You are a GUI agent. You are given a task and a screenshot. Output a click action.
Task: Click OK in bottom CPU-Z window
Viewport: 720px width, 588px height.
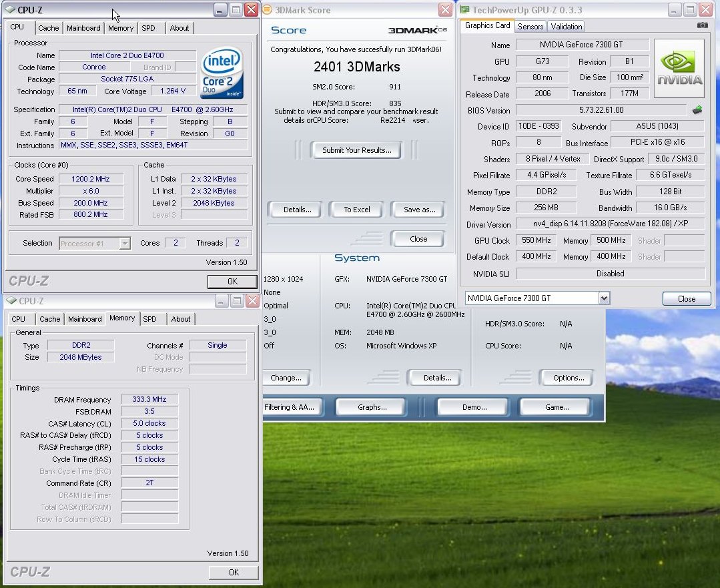click(234, 573)
